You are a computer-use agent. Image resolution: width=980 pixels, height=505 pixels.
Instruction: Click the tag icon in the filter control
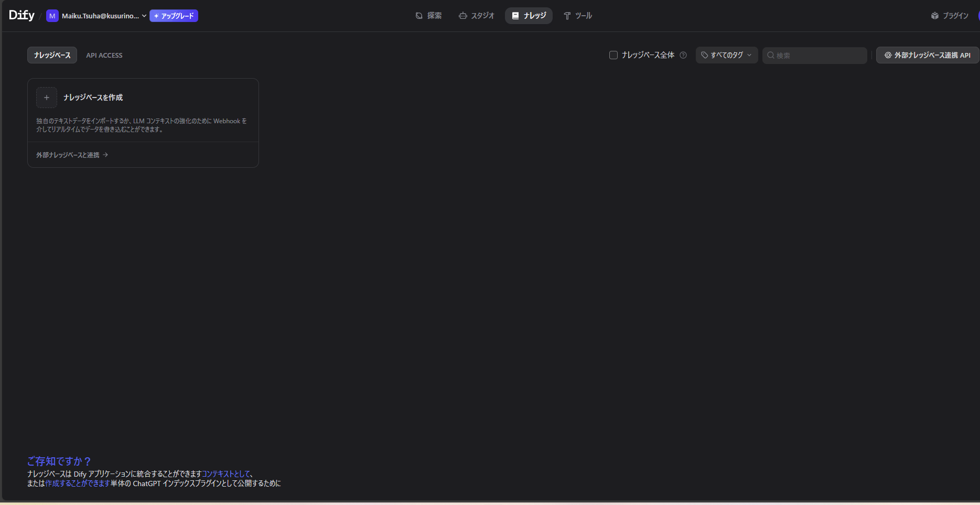(704, 55)
